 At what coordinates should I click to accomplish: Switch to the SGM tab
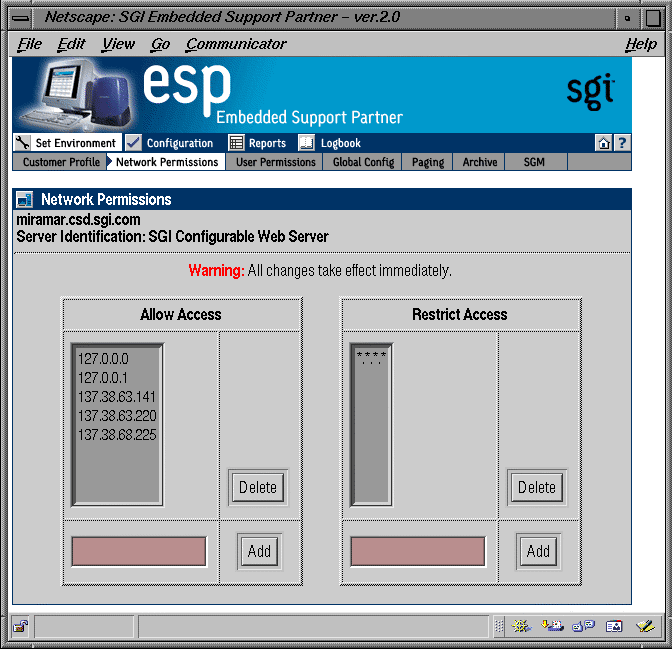tap(534, 162)
